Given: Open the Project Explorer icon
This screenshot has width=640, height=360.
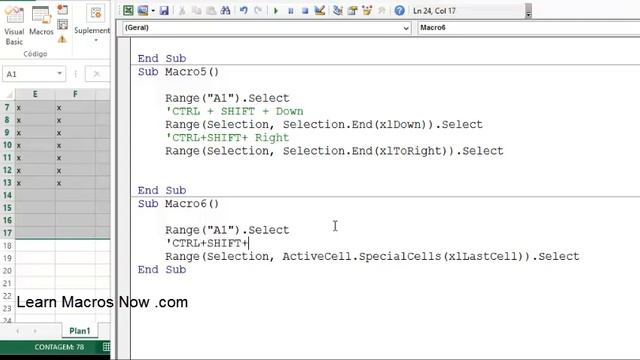Looking at the screenshot, I should point(338,11).
